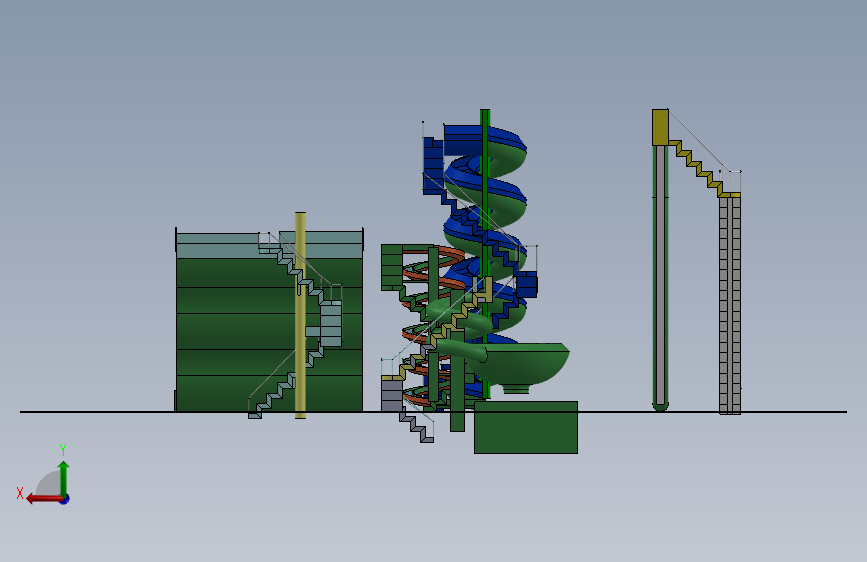Image resolution: width=867 pixels, height=562 pixels.
Task: Select the teal stair landing on the tank
Action: point(331,324)
